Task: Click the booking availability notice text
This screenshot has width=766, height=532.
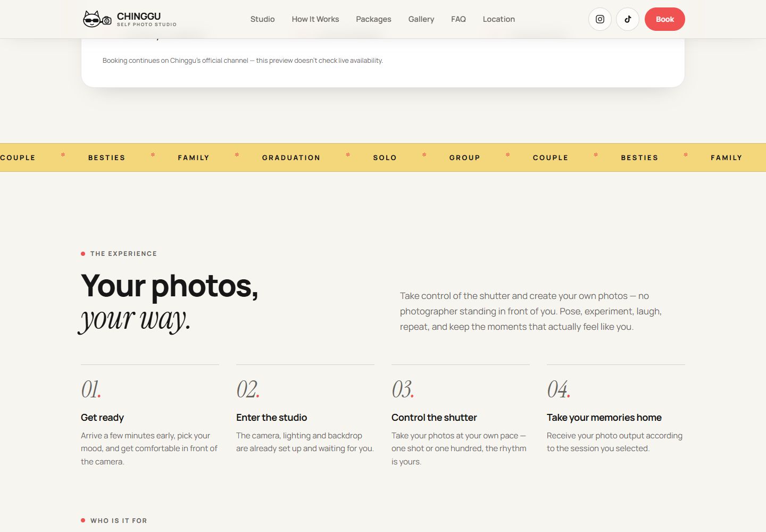Action: click(x=243, y=61)
